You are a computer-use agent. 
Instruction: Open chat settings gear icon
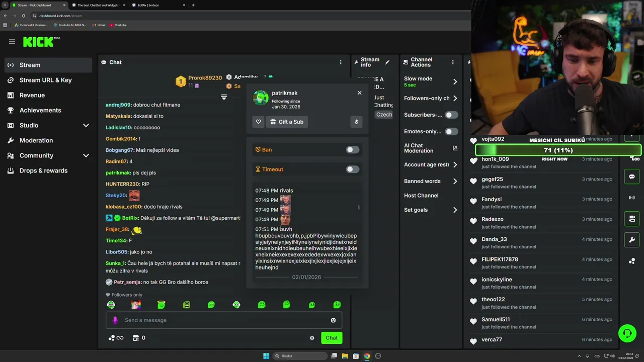point(312,338)
